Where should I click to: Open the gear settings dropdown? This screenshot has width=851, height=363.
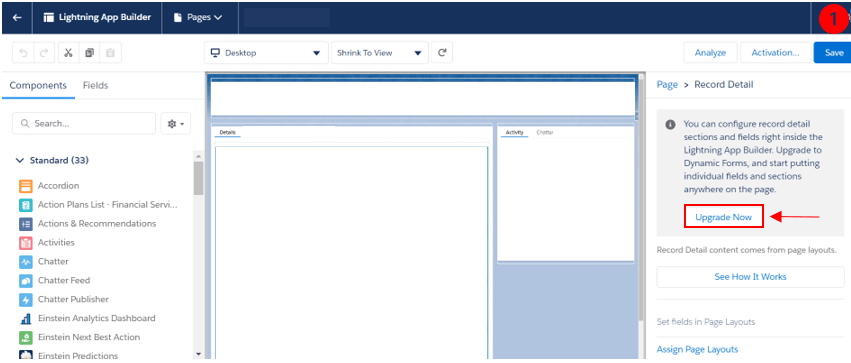(x=176, y=124)
